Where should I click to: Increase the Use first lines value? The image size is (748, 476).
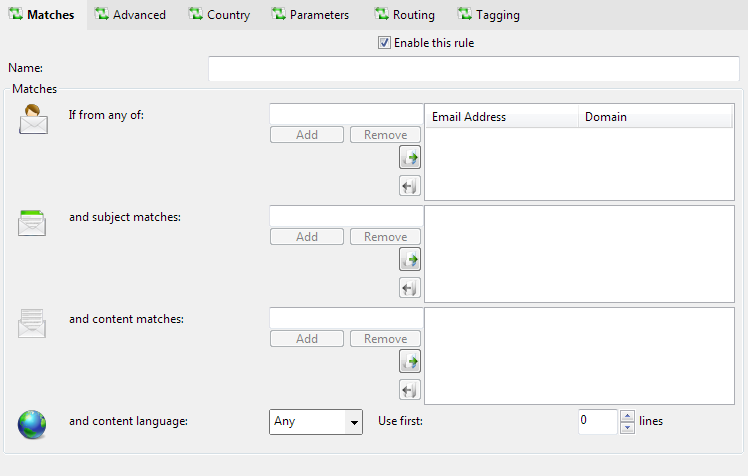pyautogui.click(x=628, y=416)
